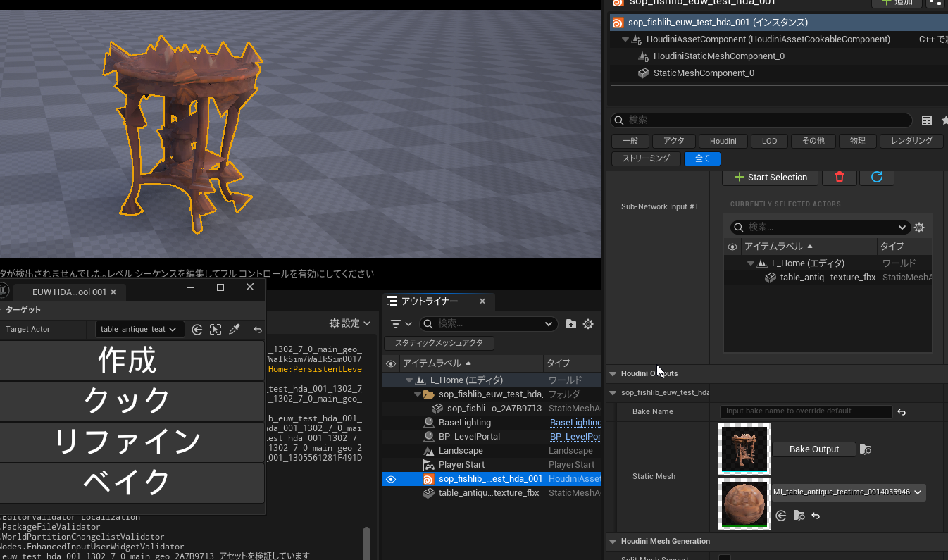Reset the Bake Name field using its arrow icon
The width and height of the screenshot is (948, 560).
902,412
